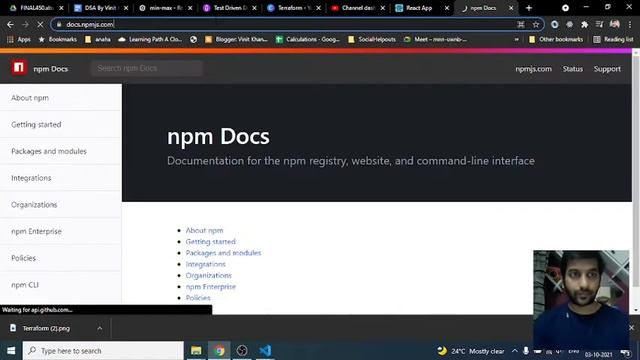Bookmark this page with the star icon
Screen dimensions: 640x360
[x=536, y=24]
